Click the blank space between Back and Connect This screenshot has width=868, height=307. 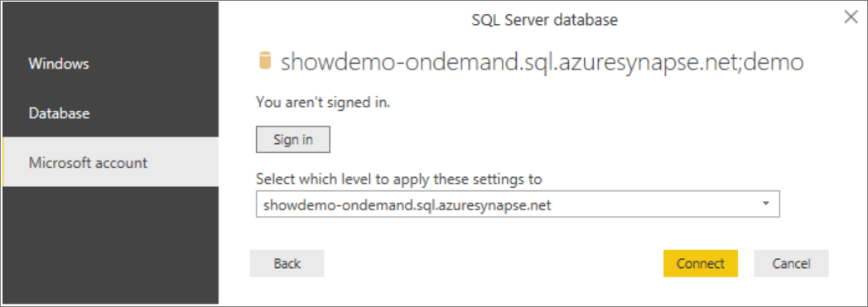pos(493,263)
